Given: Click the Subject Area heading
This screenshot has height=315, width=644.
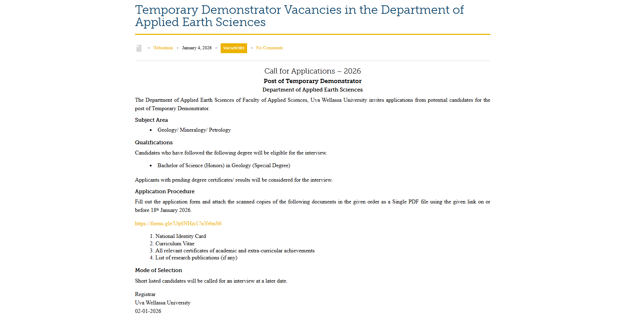Looking at the screenshot, I should click(x=151, y=120).
